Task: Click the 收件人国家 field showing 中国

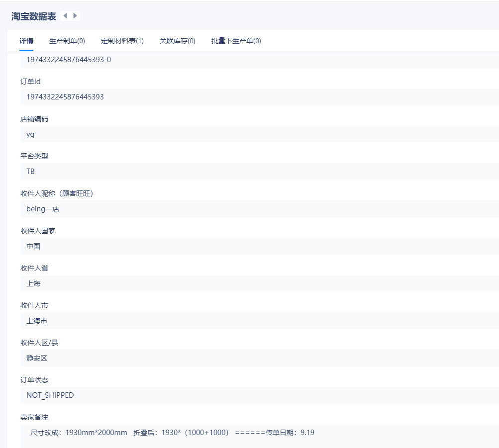Action: [259, 246]
